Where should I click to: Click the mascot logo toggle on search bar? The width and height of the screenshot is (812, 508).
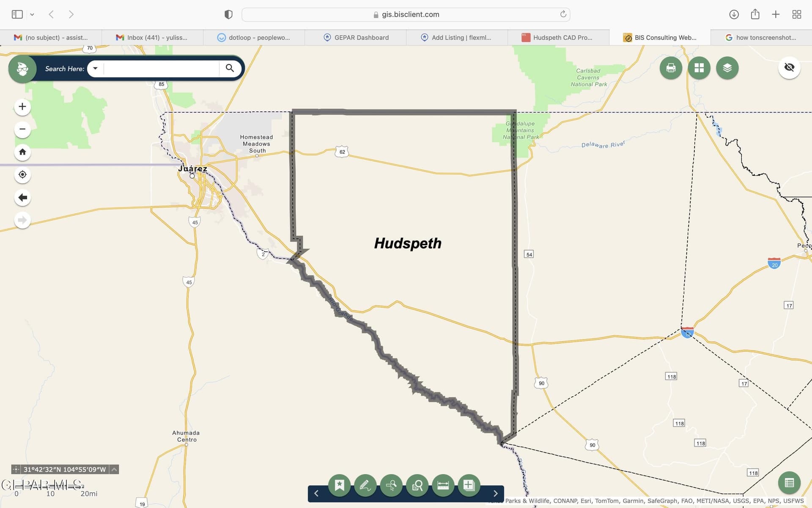point(22,68)
